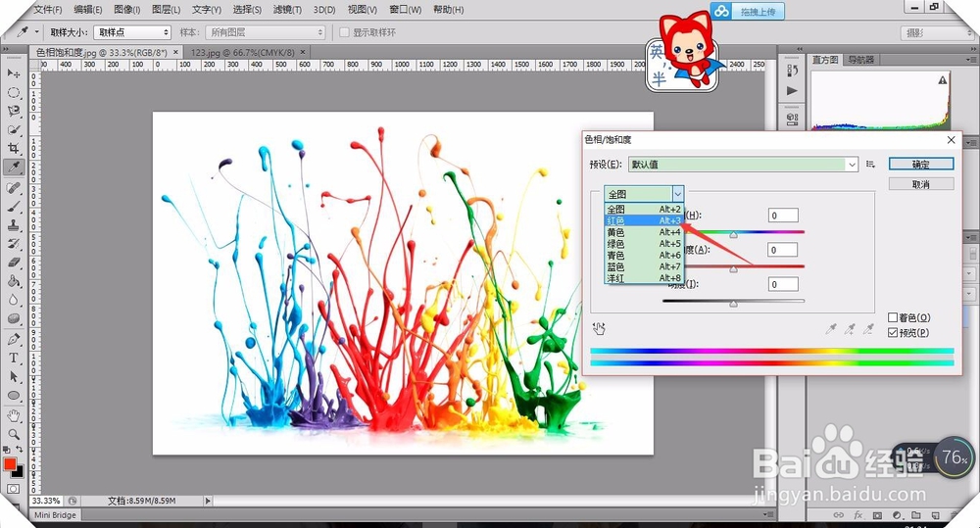Select the Crop tool

point(13,149)
